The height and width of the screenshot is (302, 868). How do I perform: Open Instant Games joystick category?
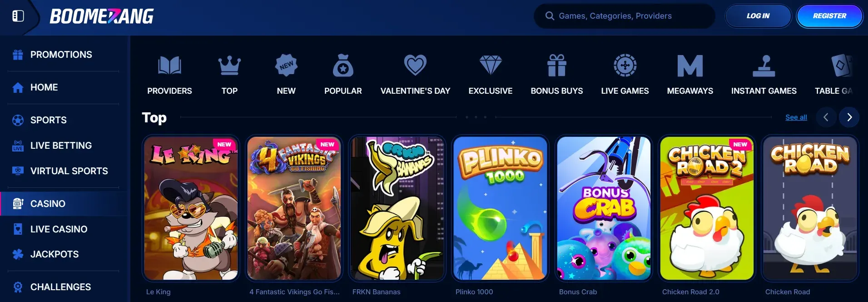pyautogui.click(x=764, y=65)
